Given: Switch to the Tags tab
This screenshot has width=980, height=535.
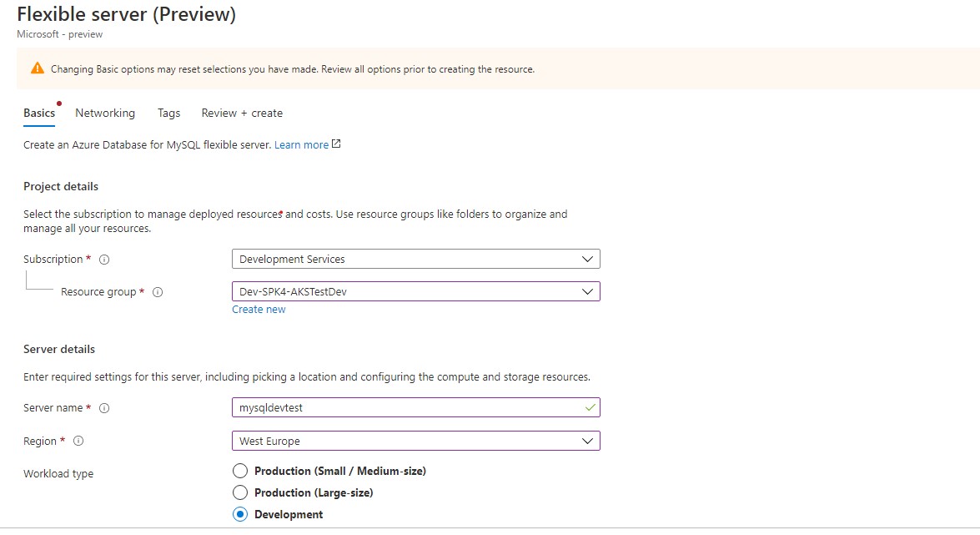Looking at the screenshot, I should pos(168,113).
